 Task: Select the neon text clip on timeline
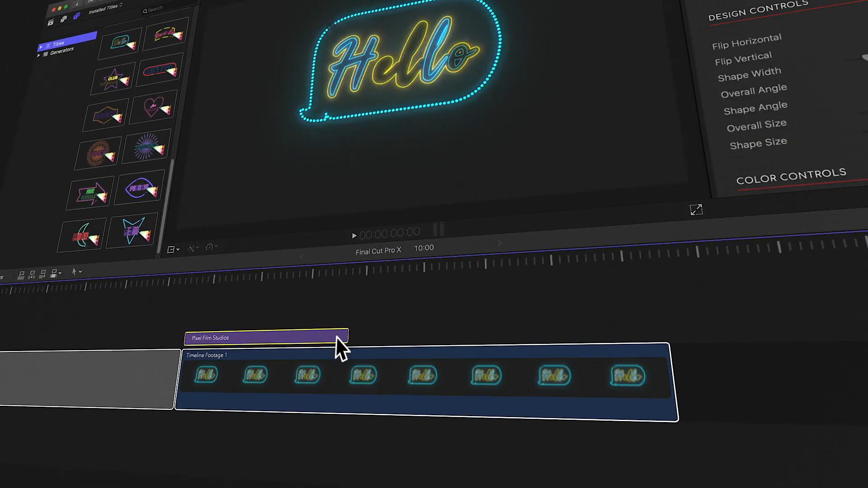click(x=266, y=338)
